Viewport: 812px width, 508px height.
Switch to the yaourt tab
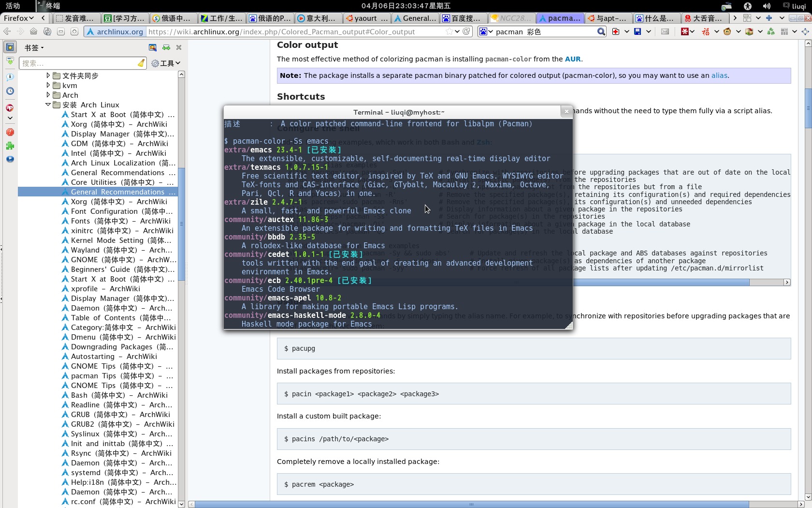pyautogui.click(x=367, y=18)
